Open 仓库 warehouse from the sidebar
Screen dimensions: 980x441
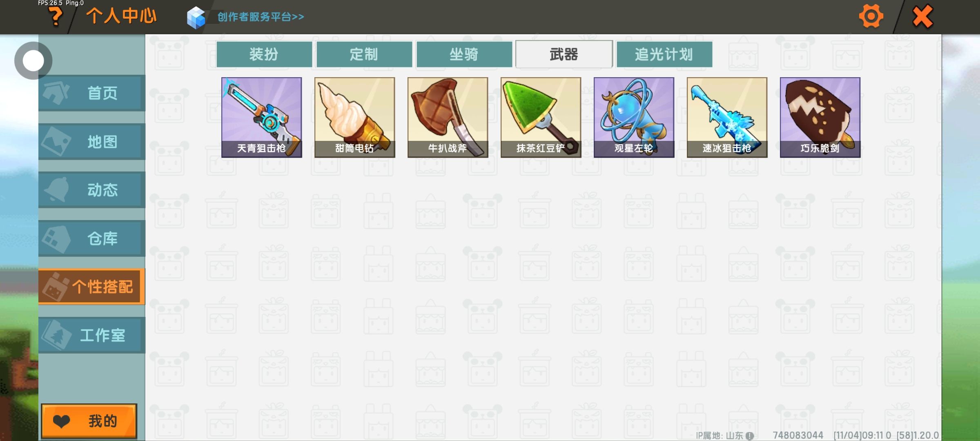tap(92, 238)
